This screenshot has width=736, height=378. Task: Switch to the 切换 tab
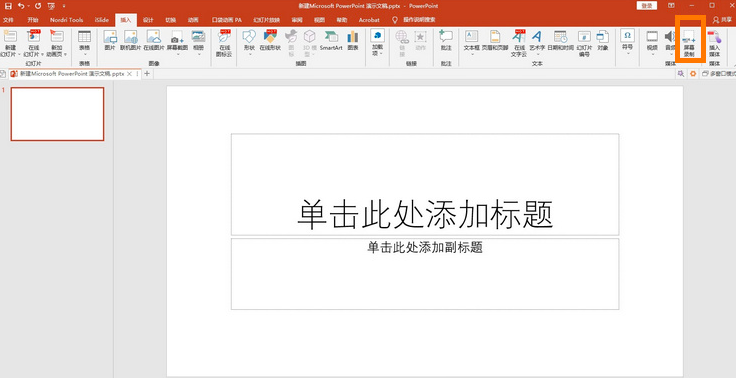[171, 20]
